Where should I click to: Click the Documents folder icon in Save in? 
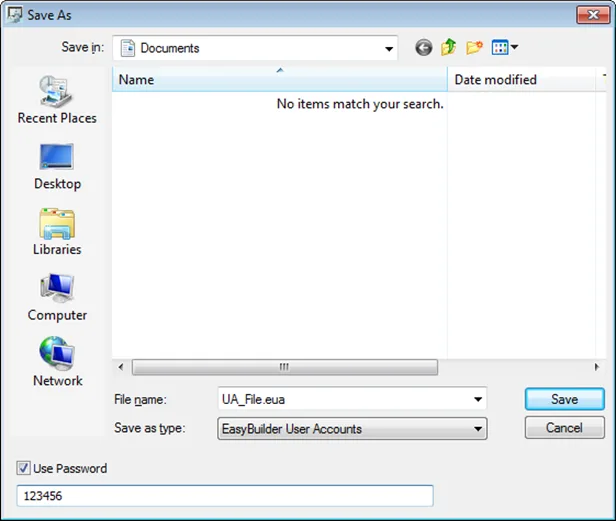tap(127, 48)
